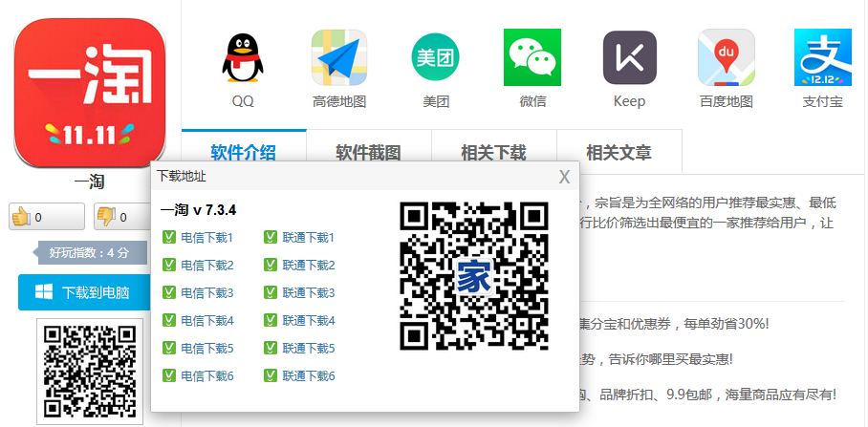Image resolution: width=868 pixels, height=427 pixels.
Task: Open the Keep app icon
Action: [x=629, y=57]
